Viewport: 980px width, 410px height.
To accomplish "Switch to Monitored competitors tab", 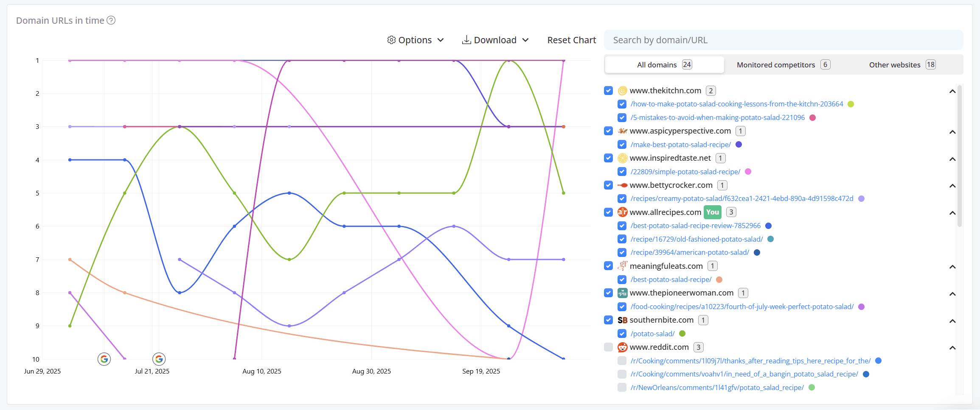I will point(783,65).
